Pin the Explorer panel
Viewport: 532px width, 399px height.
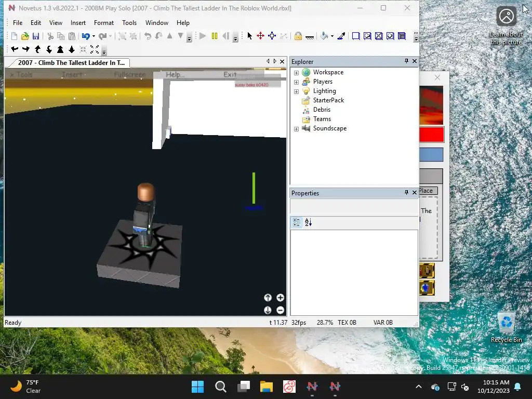point(406,61)
